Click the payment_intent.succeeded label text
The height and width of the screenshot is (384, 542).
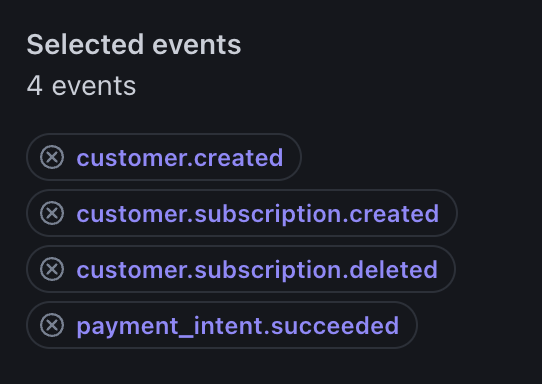click(238, 327)
